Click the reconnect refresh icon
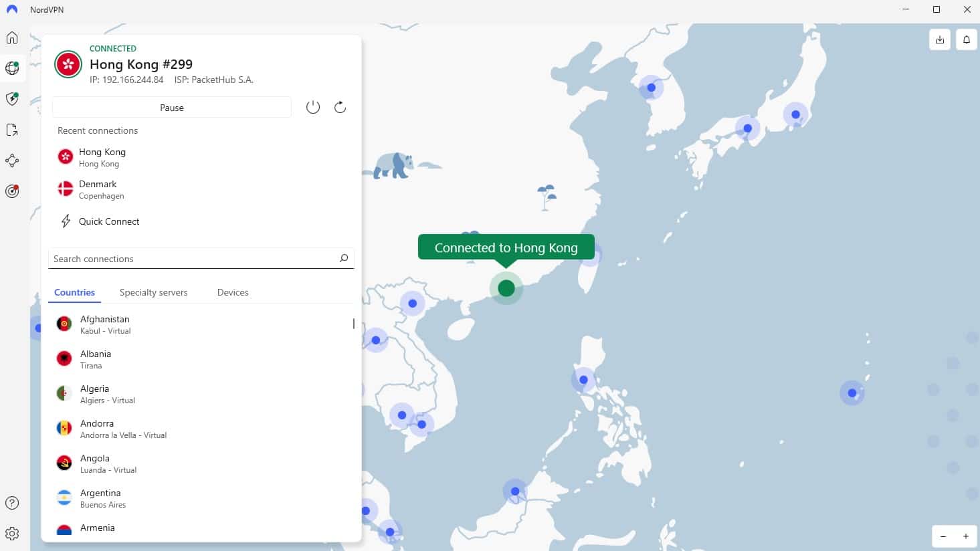Viewport: 980px width, 551px height. pyautogui.click(x=340, y=107)
